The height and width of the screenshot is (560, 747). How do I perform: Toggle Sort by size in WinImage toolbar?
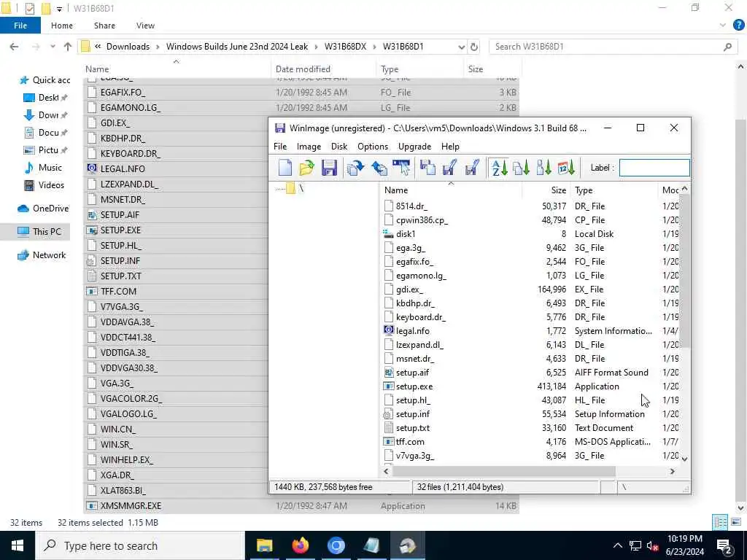coord(543,168)
